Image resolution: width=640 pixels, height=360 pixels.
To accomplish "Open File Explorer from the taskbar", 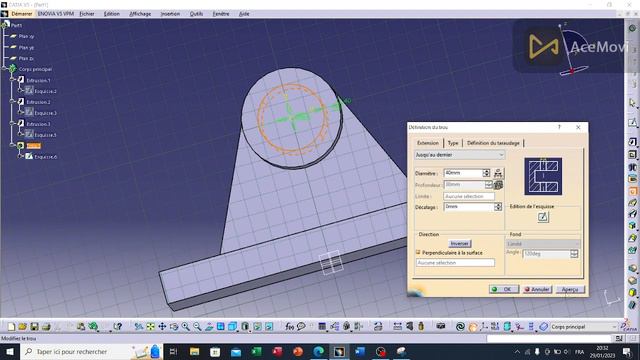I will pos(195,351).
